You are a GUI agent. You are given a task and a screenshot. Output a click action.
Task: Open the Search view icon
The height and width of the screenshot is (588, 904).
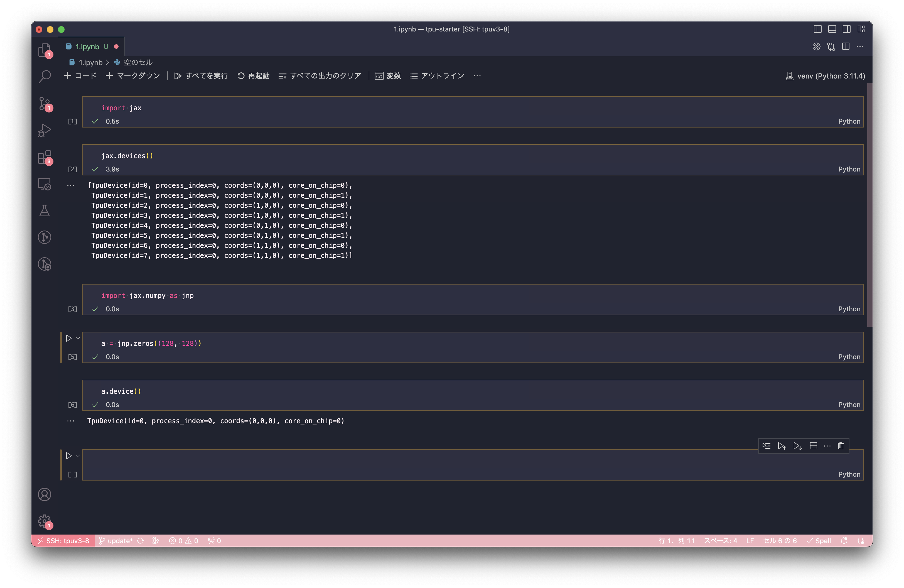(45, 76)
